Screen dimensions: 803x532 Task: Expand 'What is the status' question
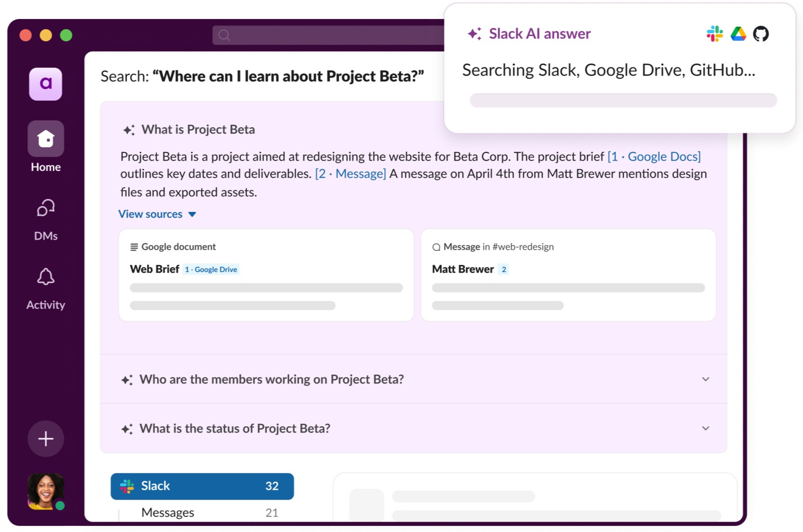705,429
